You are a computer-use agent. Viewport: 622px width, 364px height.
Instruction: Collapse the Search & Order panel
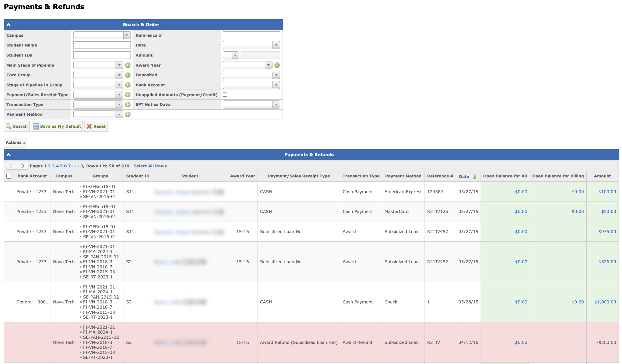click(x=9, y=25)
